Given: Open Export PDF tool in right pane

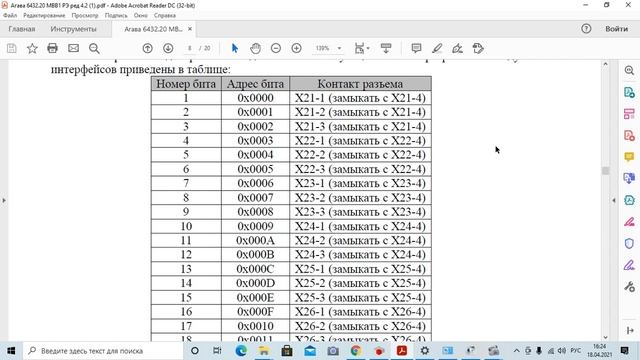Looking at the screenshot, I should [629, 92].
